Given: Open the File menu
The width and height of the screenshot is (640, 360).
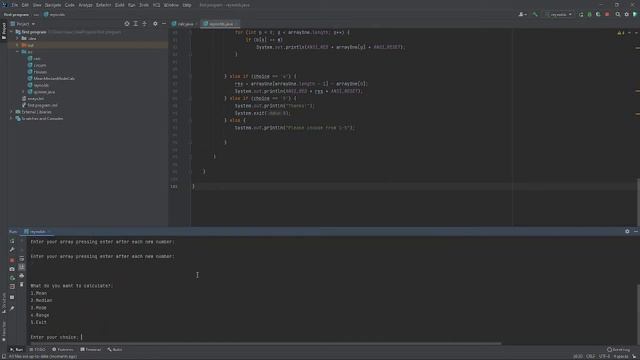Looking at the screenshot, I should coord(15,5).
